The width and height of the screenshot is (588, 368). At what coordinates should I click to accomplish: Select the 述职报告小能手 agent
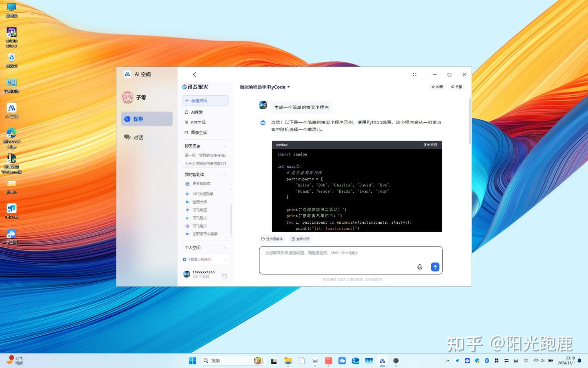(201, 234)
